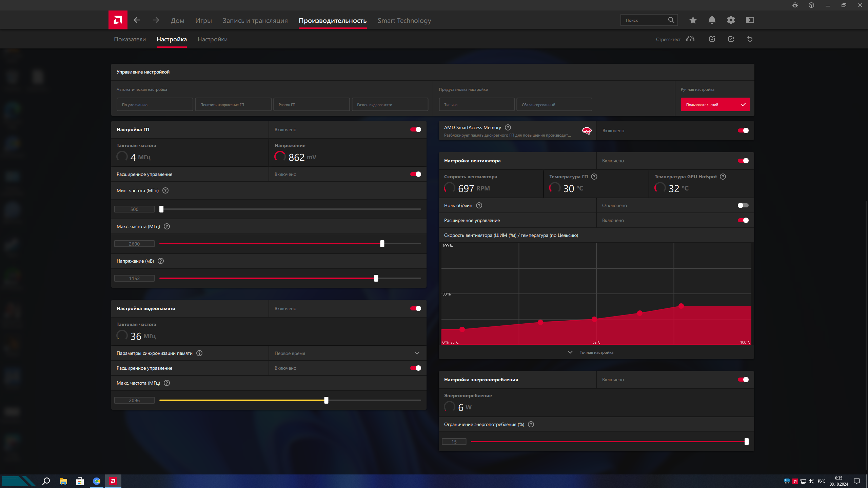868x488 pixels.
Task: Turn off AMD SmartAccess Memory toggle
Action: click(743, 130)
